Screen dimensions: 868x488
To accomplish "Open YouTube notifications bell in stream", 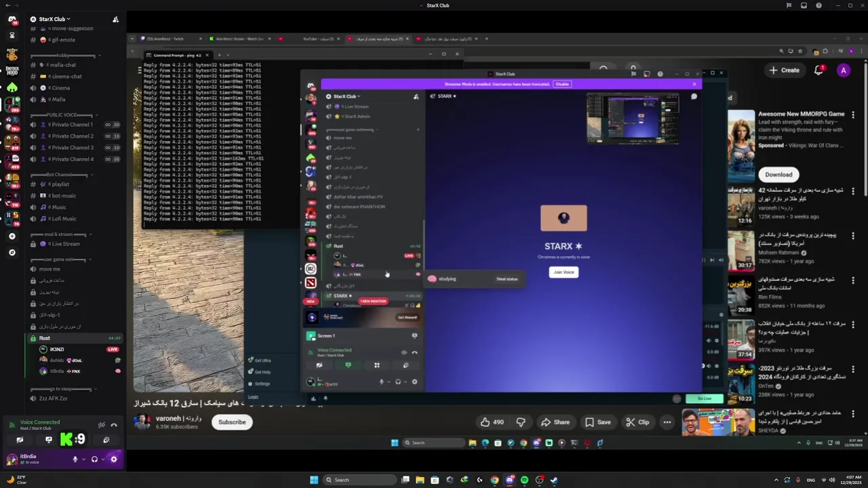I will [x=819, y=70].
